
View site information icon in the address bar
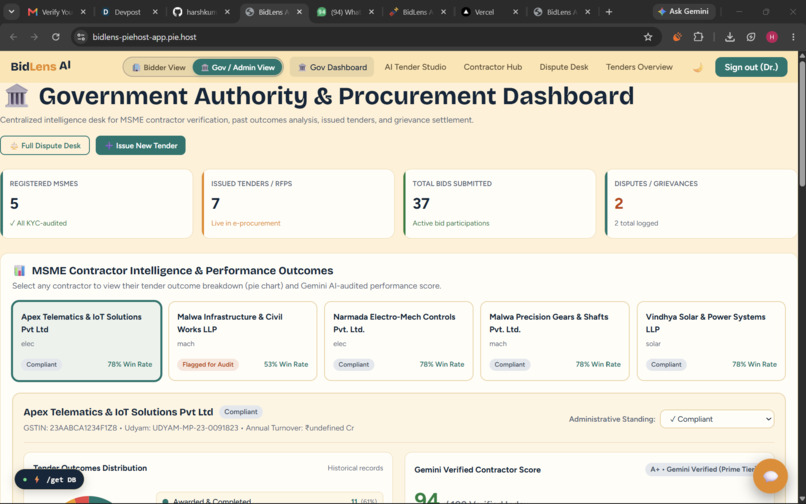(81, 37)
